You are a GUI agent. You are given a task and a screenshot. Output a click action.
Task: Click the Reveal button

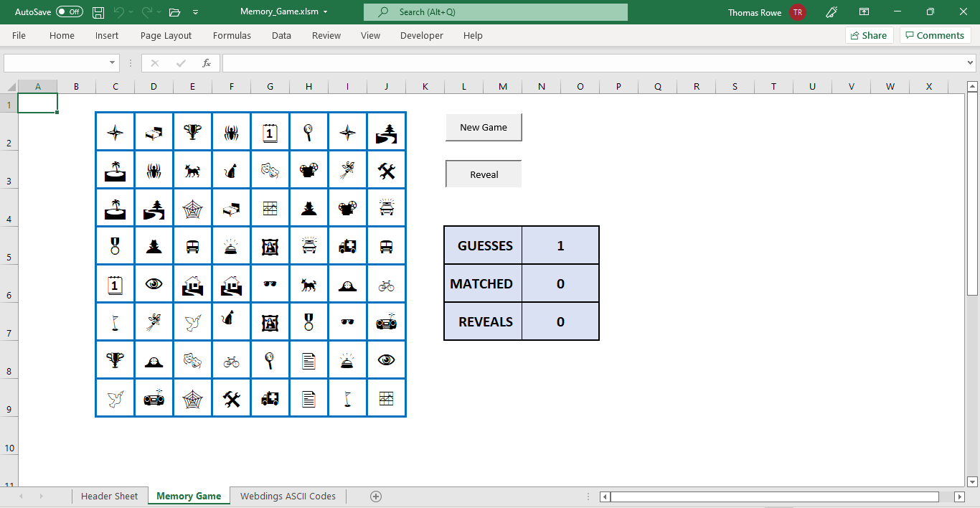click(484, 174)
